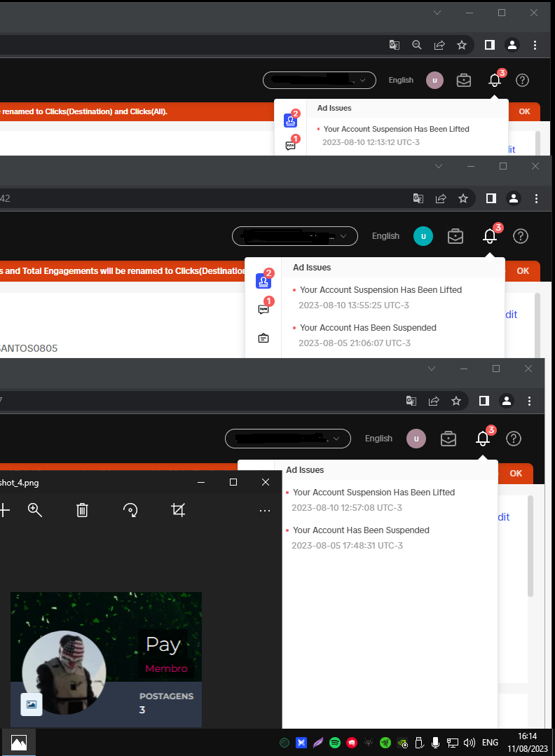Screen dimensions: 555x756
Task: Click the microphone icon in the system tray
Action: click(435, 743)
